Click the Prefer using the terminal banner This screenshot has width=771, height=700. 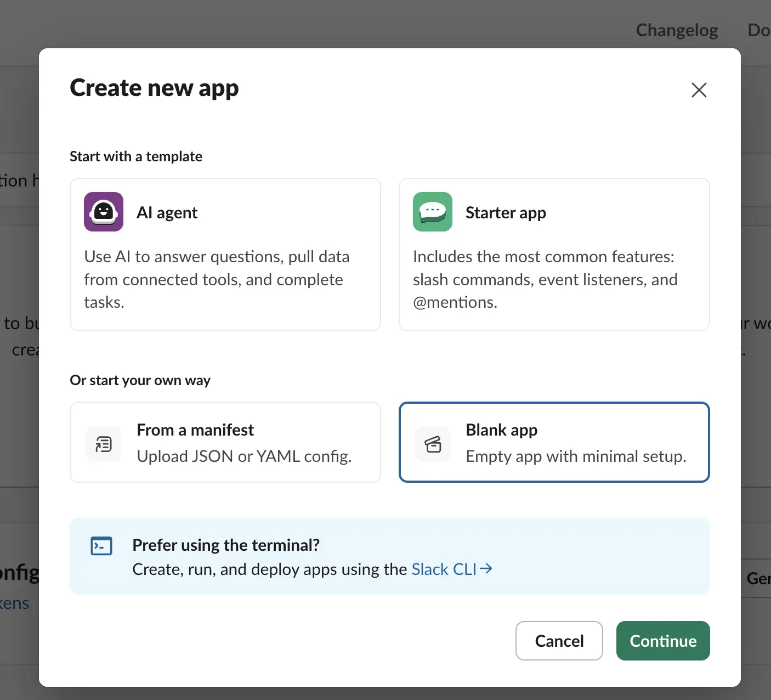(390, 556)
